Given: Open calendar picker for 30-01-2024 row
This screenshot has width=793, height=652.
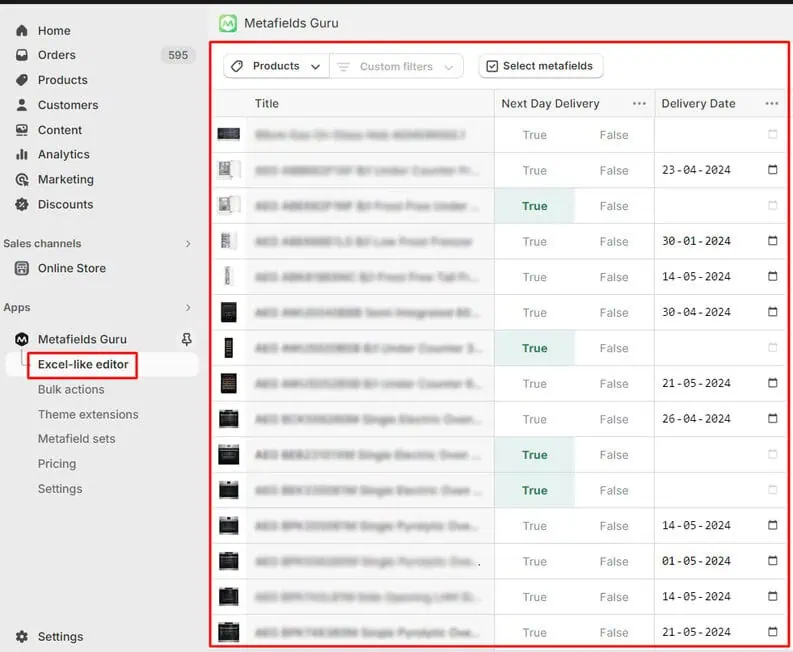Looking at the screenshot, I should [x=772, y=241].
